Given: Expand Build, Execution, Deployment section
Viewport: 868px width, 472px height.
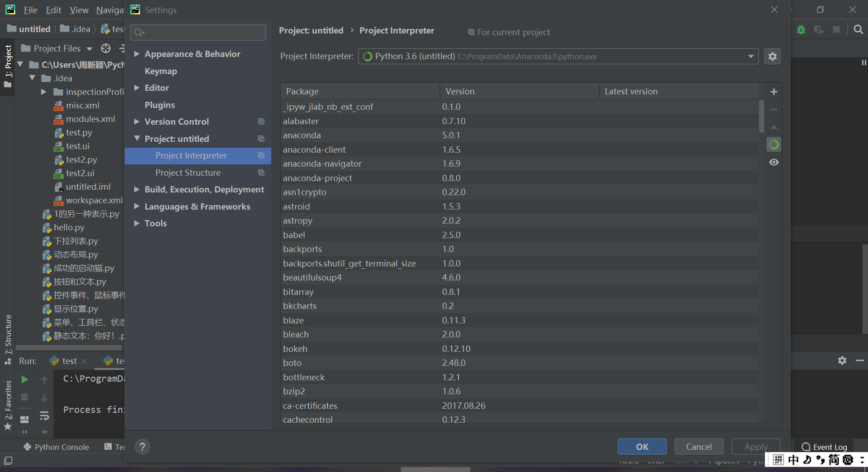Looking at the screenshot, I should 137,189.
